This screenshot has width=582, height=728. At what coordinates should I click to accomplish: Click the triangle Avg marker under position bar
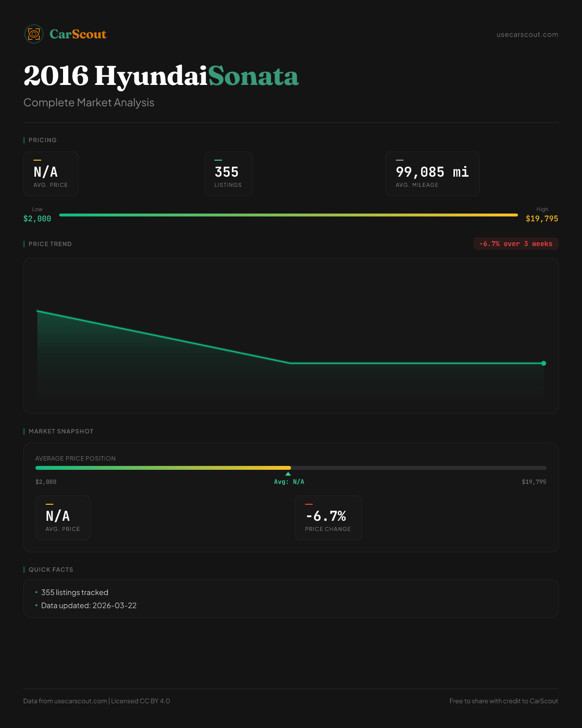click(288, 474)
